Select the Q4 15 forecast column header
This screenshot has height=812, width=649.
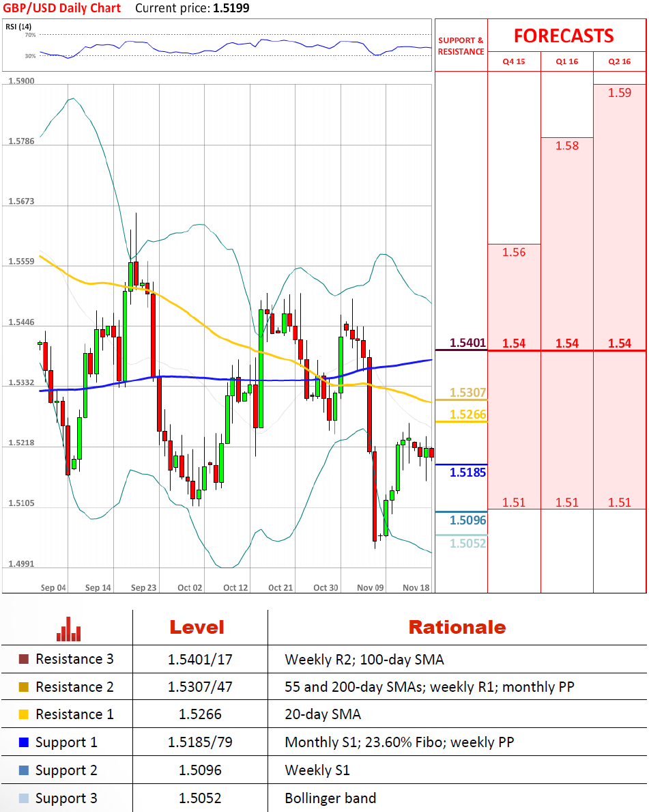click(514, 61)
